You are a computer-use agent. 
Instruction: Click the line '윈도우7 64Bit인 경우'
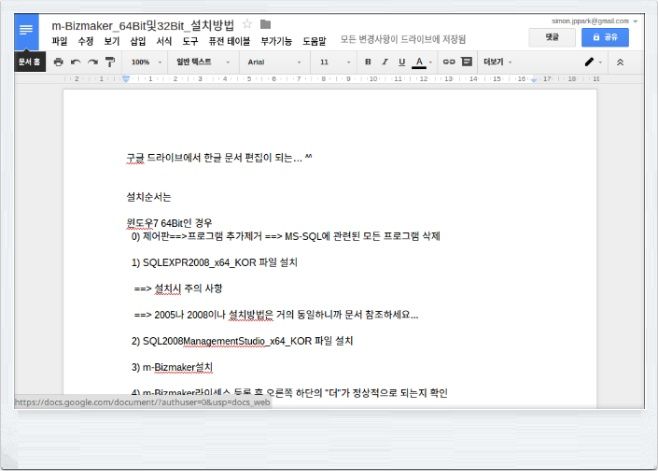(169, 223)
